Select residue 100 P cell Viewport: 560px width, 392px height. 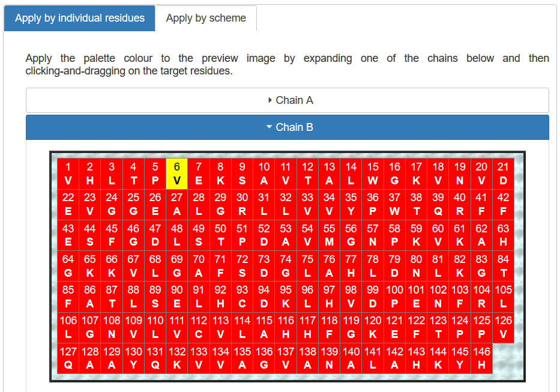coord(394,297)
